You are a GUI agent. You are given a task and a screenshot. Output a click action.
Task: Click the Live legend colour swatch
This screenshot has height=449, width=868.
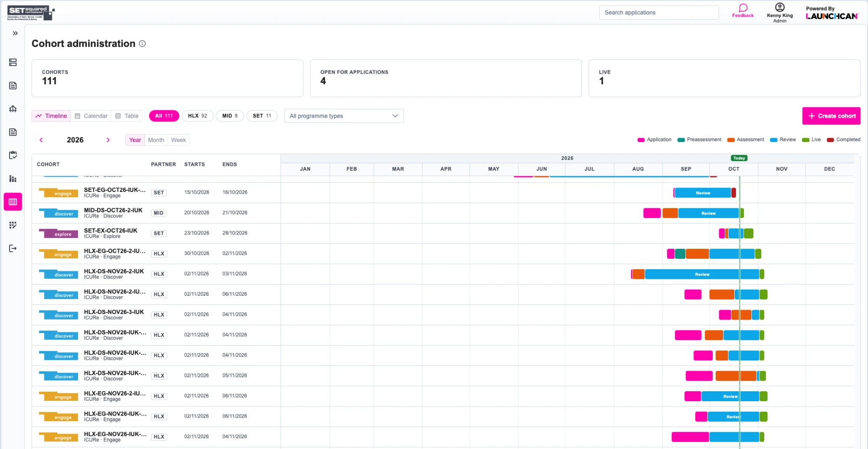pyautogui.click(x=806, y=140)
